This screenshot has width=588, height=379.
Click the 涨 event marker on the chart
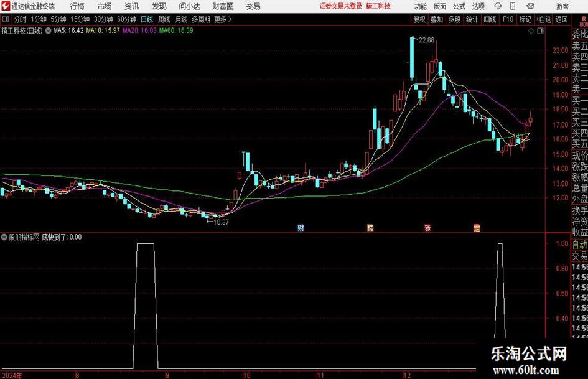(427, 228)
